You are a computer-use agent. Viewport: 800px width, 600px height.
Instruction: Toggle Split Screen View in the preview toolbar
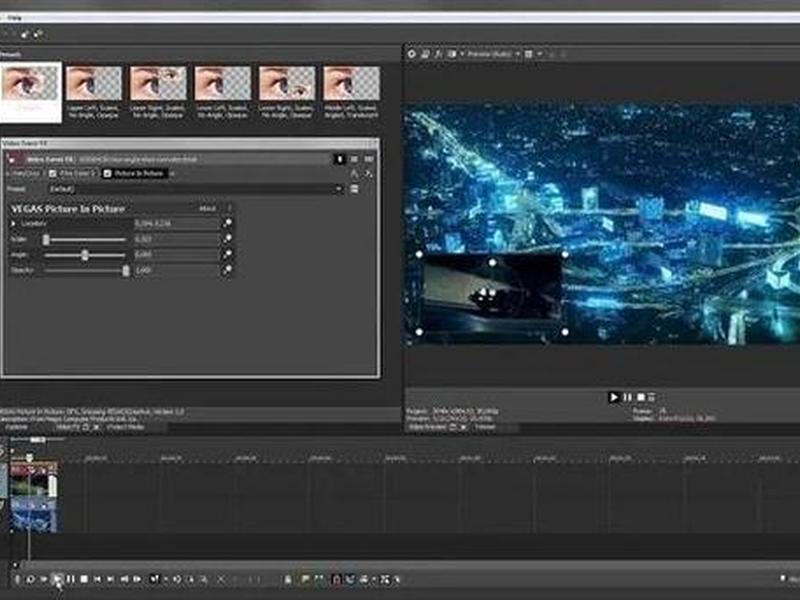coord(452,54)
